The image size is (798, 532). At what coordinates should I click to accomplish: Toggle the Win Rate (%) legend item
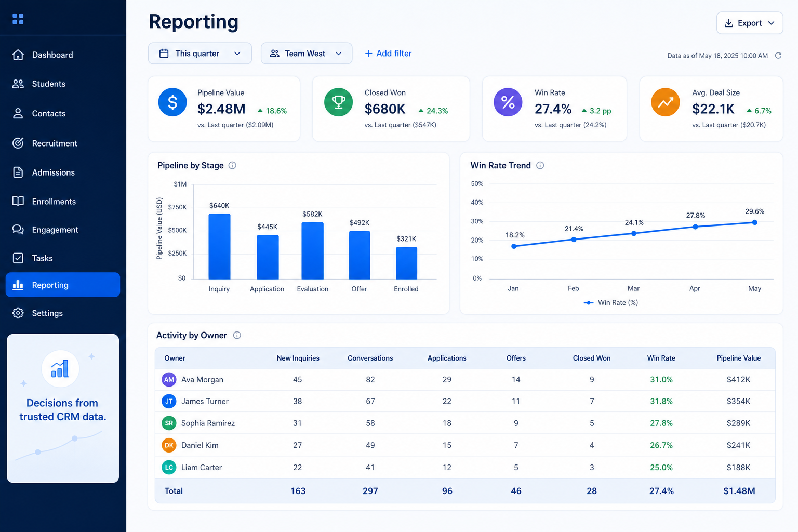pyautogui.click(x=611, y=302)
